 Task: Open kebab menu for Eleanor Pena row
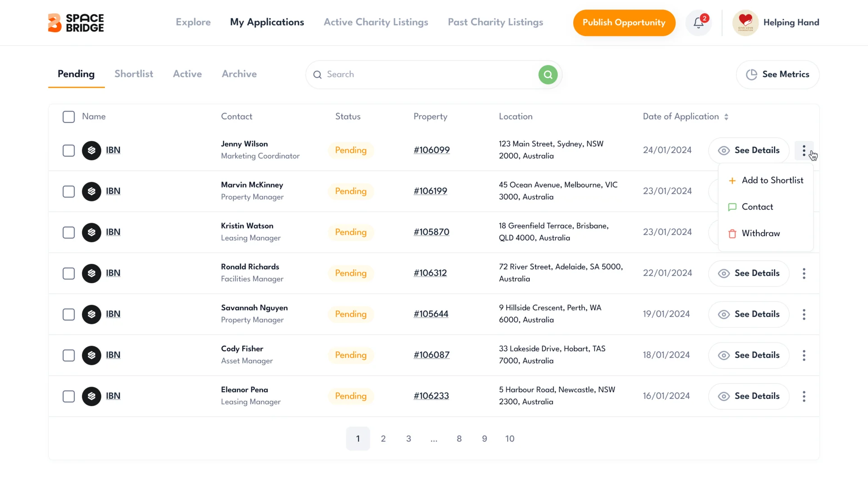click(x=804, y=397)
